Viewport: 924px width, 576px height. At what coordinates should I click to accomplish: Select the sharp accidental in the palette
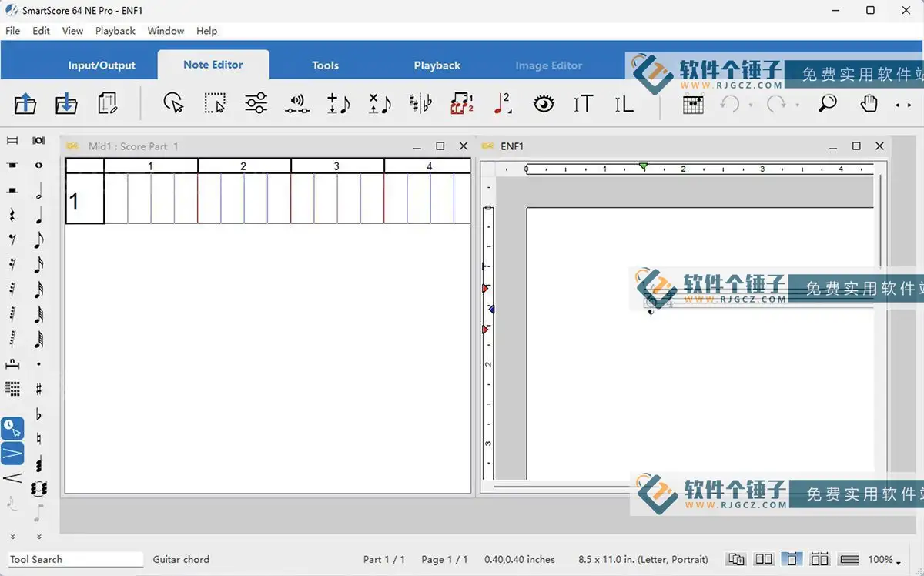(x=38, y=389)
